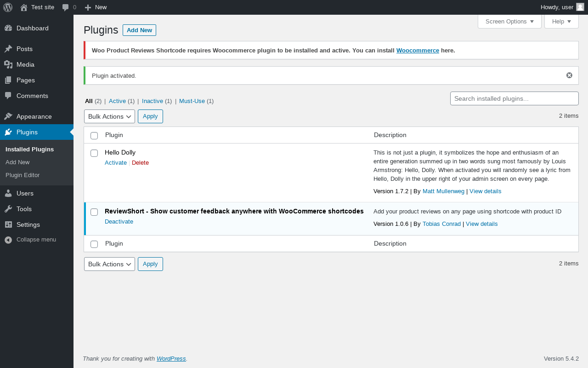Go to the Test site name
Viewport: 588px width, 368px height.
point(43,7)
